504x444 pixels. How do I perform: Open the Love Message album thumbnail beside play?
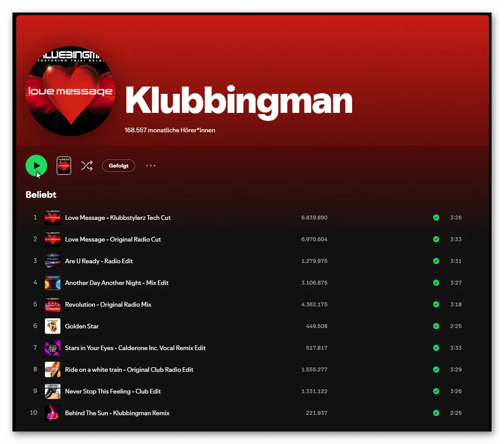[x=64, y=165]
